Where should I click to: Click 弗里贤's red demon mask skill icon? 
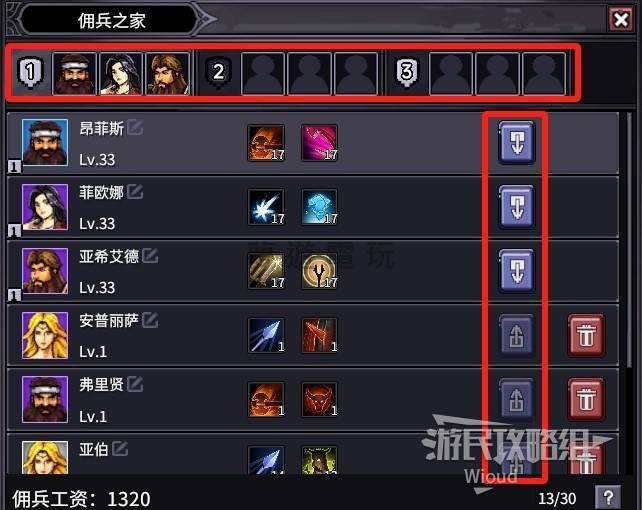[x=319, y=399]
